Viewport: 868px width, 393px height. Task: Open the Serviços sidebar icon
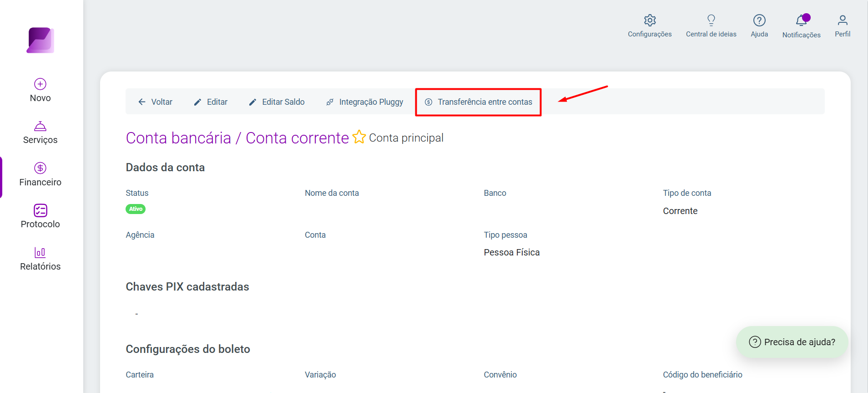click(40, 126)
